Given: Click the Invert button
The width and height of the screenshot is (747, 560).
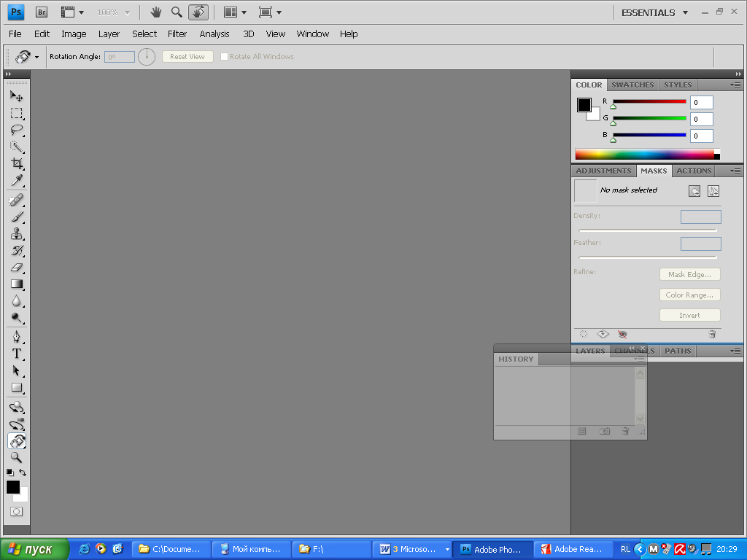Looking at the screenshot, I should (689, 315).
